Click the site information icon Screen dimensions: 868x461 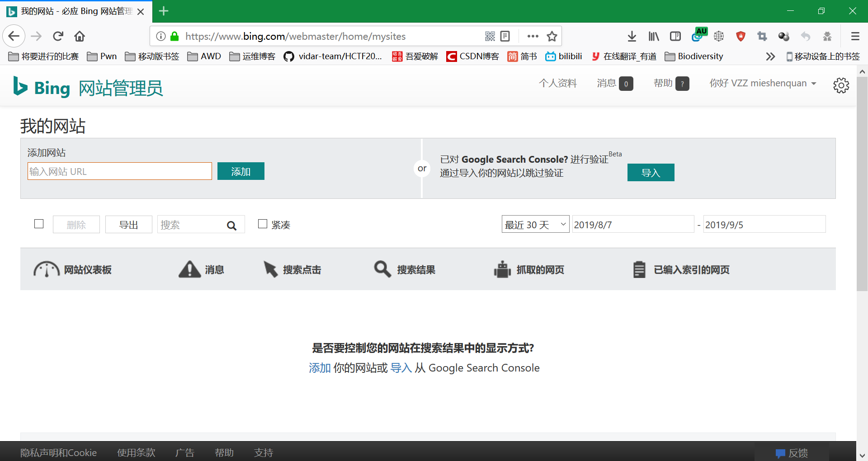pyautogui.click(x=160, y=36)
